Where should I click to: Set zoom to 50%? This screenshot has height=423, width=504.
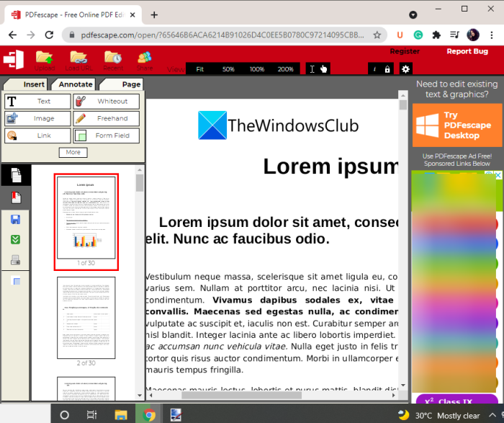[x=228, y=69]
